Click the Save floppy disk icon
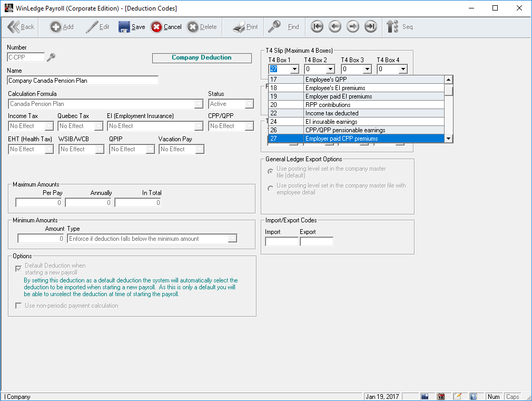532x401 pixels. [124, 27]
